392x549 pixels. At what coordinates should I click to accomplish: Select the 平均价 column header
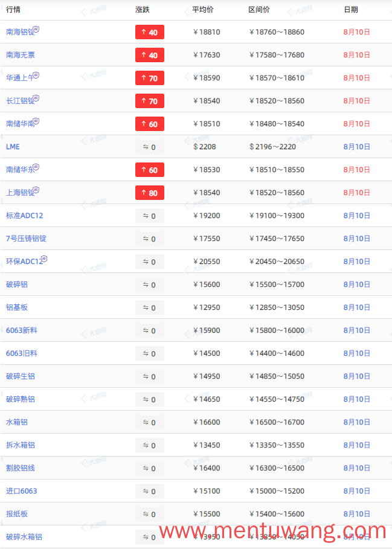point(203,10)
